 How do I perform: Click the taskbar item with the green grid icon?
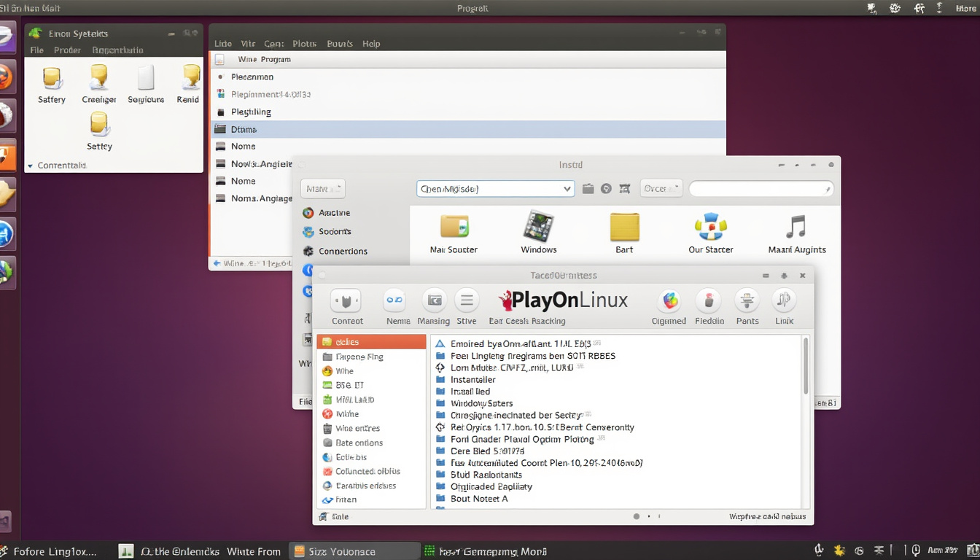pyautogui.click(x=486, y=551)
